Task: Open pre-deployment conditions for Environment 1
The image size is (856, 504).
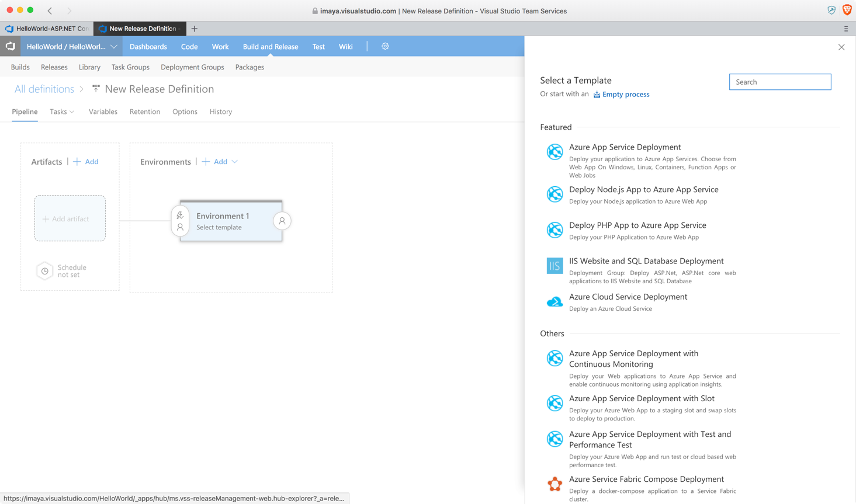Action: [180, 221]
